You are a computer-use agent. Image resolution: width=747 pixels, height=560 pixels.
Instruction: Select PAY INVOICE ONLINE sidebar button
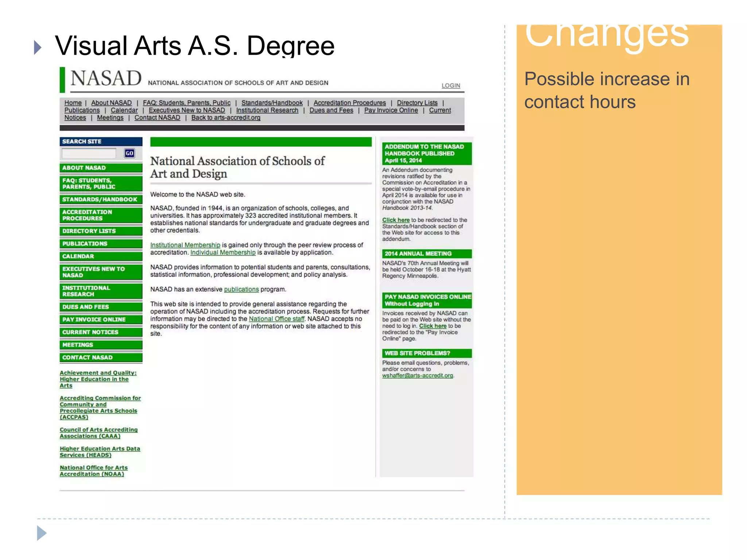point(101,319)
